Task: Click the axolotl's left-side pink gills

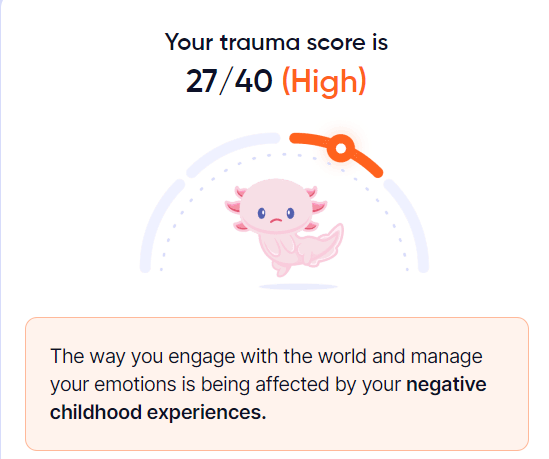Action: tap(236, 210)
